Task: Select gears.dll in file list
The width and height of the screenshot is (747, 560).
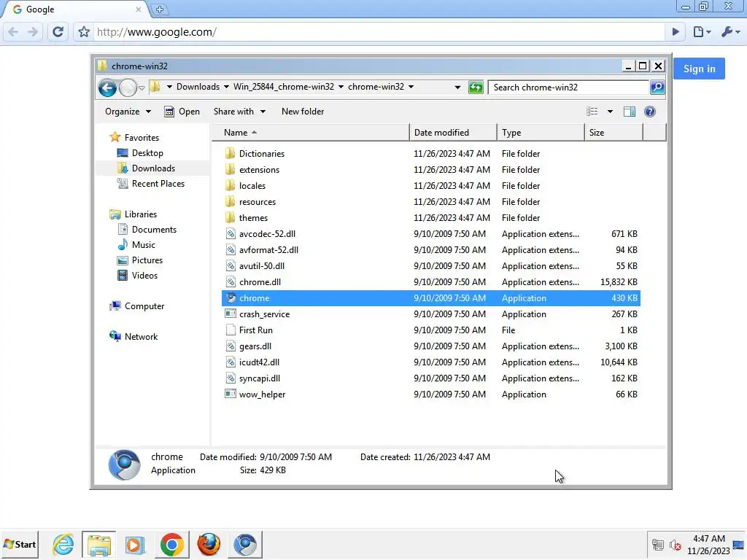Action: (x=431, y=346)
